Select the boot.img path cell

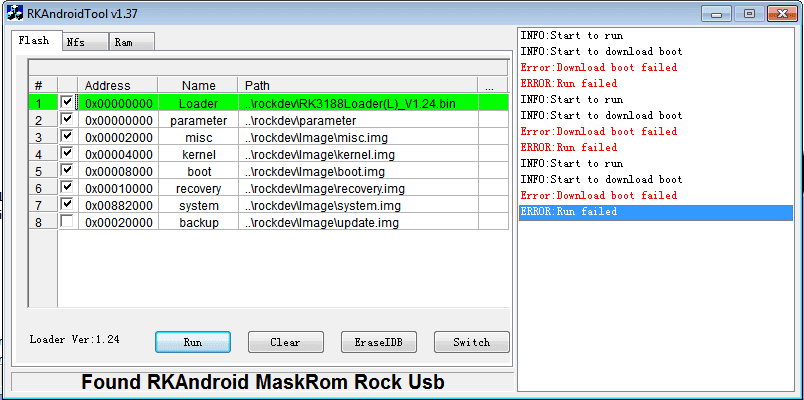click(x=358, y=171)
